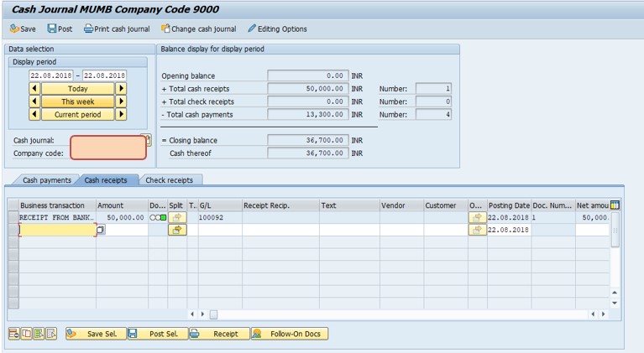Image resolution: width=644 pixels, height=353 pixels.
Task: Open Follow-On Docs
Action: click(290, 334)
